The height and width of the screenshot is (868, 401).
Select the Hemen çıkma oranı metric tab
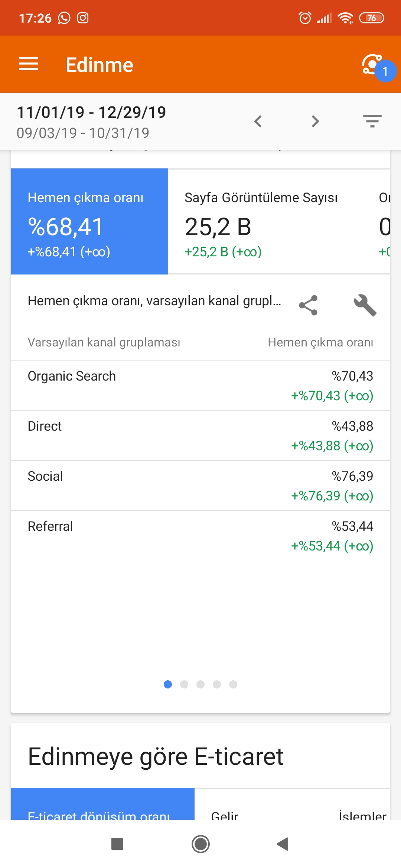[89, 221]
